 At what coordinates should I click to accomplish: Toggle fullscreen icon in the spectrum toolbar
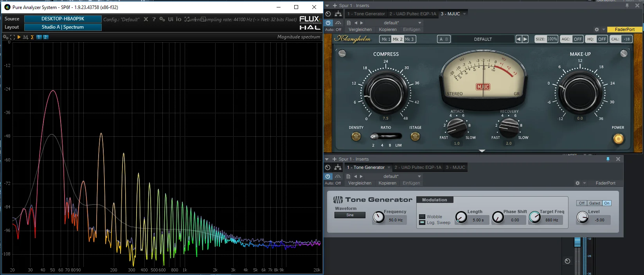pyautogui.click(x=12, y=37)
